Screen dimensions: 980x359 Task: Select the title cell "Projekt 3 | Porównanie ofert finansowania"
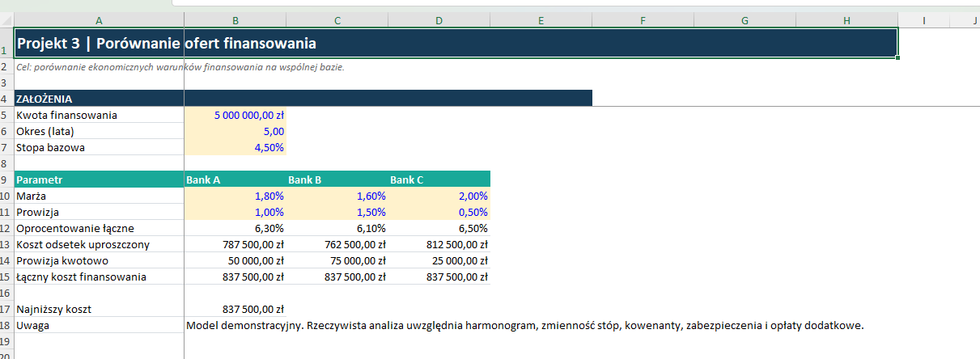[456, 44]
